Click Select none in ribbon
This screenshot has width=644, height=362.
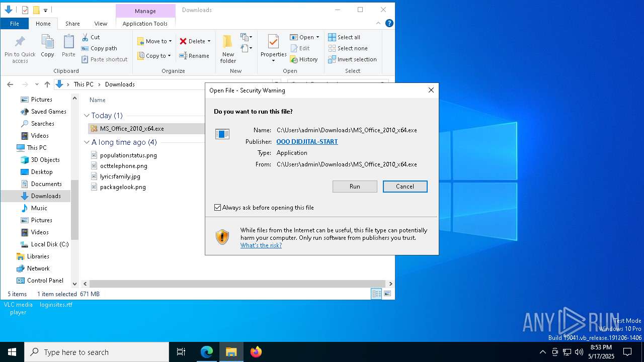point(348,48)
